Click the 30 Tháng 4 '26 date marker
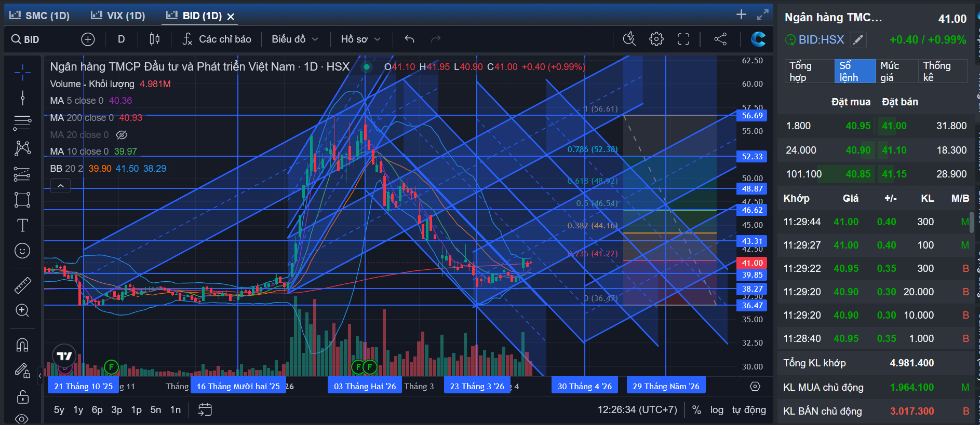Image resolution: width=980 pixels, height=425 pixels. coord(585,387)
